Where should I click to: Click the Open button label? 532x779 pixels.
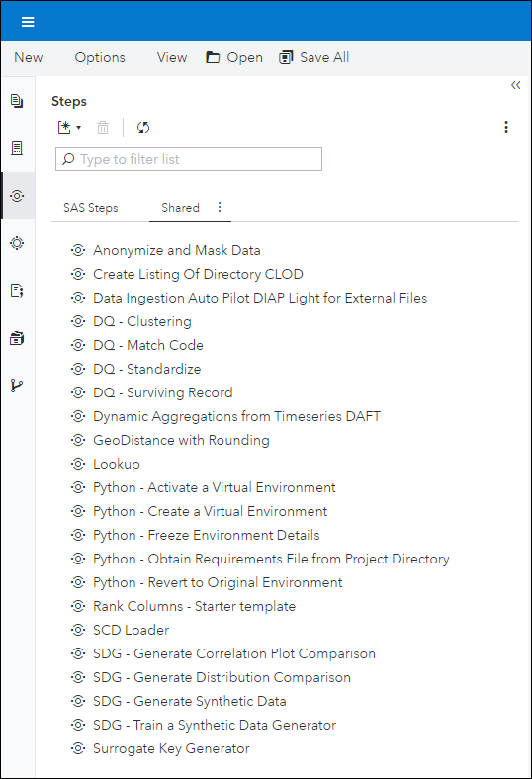pos(245,57)
